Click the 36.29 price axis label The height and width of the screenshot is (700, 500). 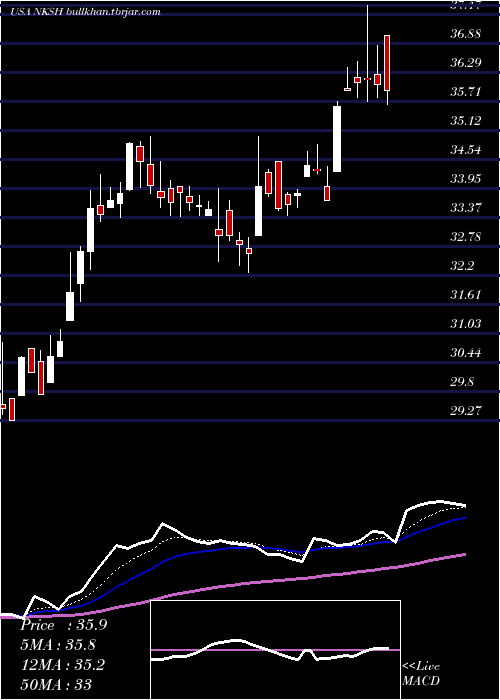(x=466, y=62)
